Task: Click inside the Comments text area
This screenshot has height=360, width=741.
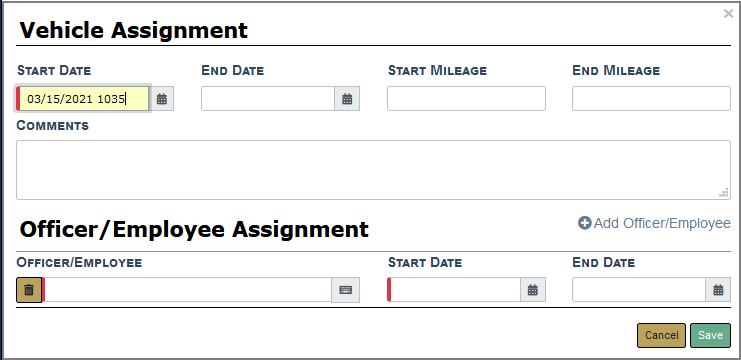Action: (x=373, y=170)
